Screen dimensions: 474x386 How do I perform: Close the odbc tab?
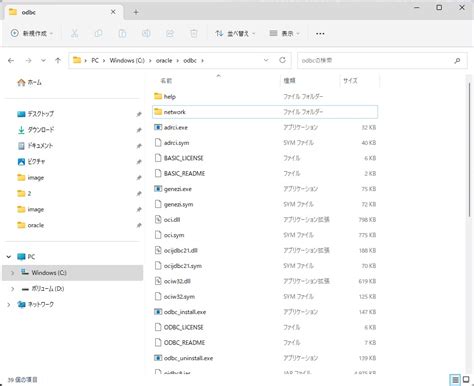click(113, 12)
